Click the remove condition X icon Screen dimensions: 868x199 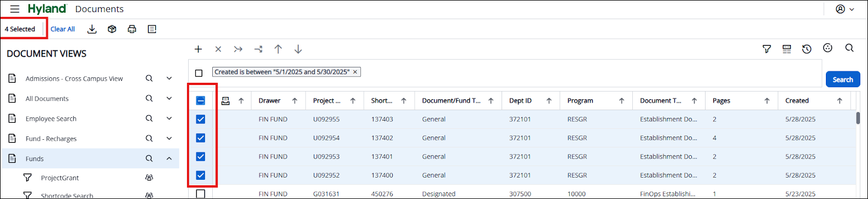pos(218,49)
